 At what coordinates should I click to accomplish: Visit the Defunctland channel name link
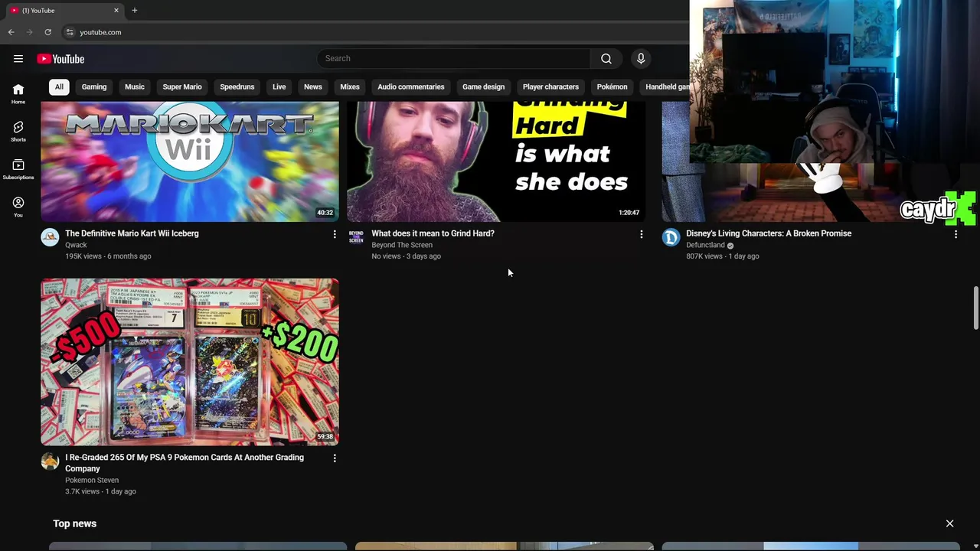pos(705,245)
